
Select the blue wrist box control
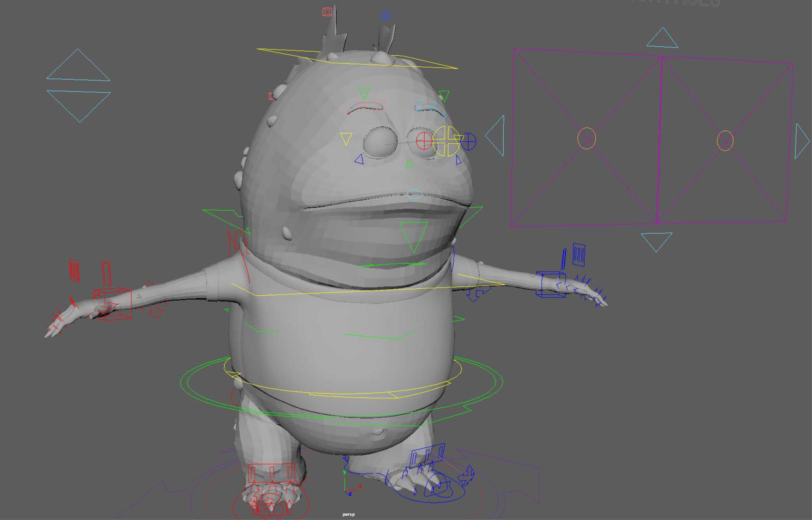tap(551, 284)
